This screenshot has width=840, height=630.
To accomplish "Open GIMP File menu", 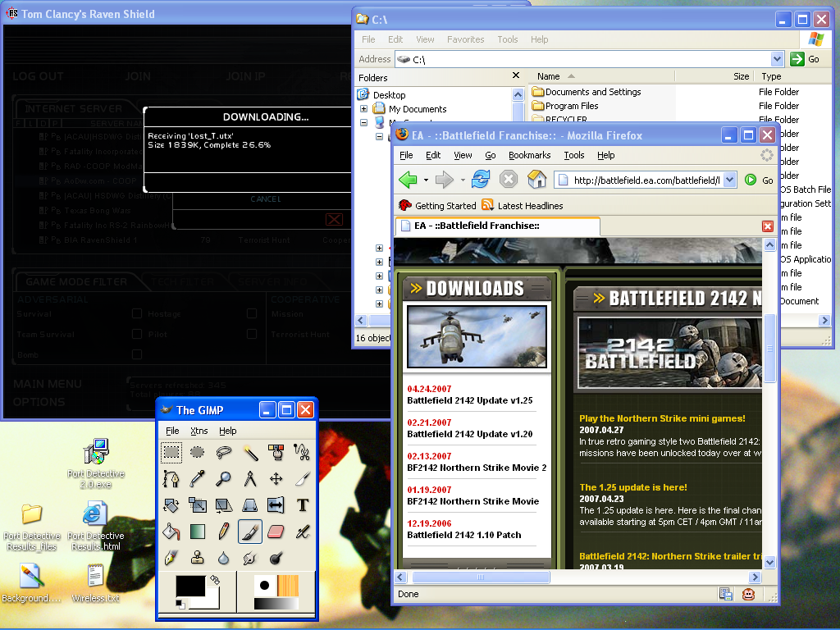I will 172,431.
